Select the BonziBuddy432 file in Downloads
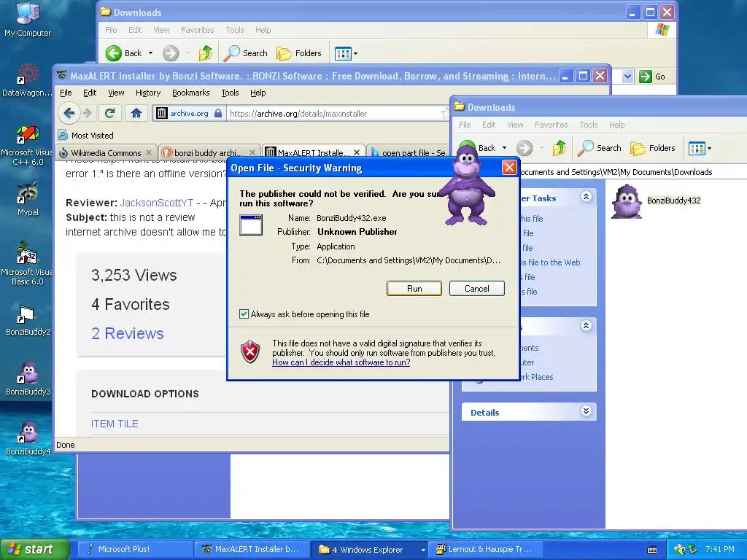Image resolution: width=747 pixels, height=560 pixels. pos(656,201)
